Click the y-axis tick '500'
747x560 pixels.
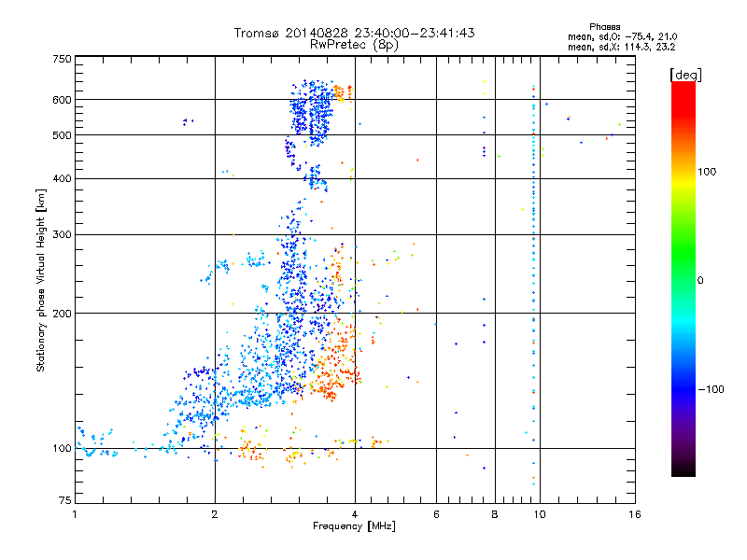click(62, 135)
